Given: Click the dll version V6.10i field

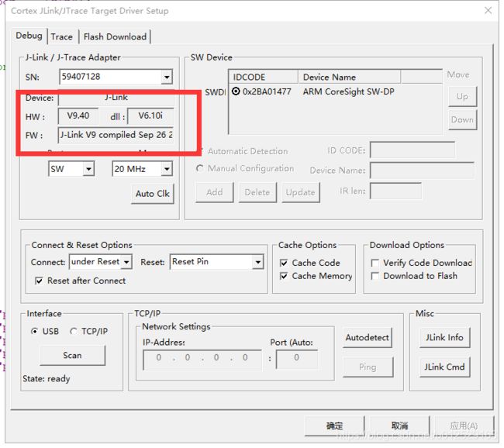Looking at the screenshot, I should click(150, 115).
